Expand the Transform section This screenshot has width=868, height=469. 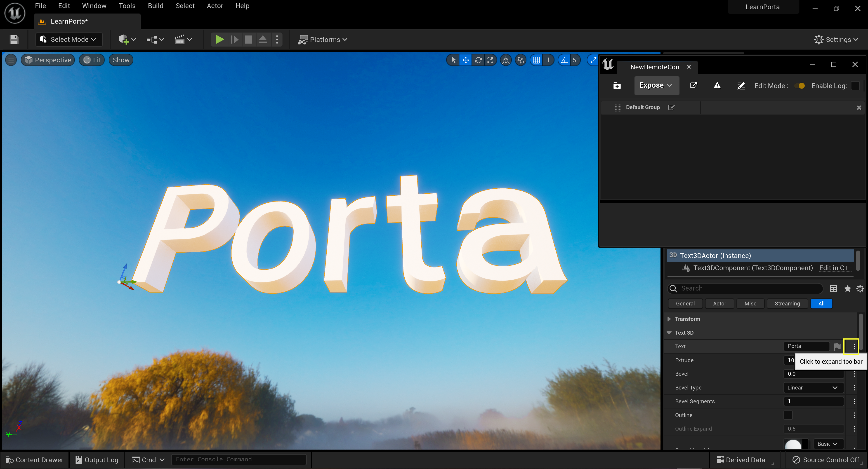(669, 319)
